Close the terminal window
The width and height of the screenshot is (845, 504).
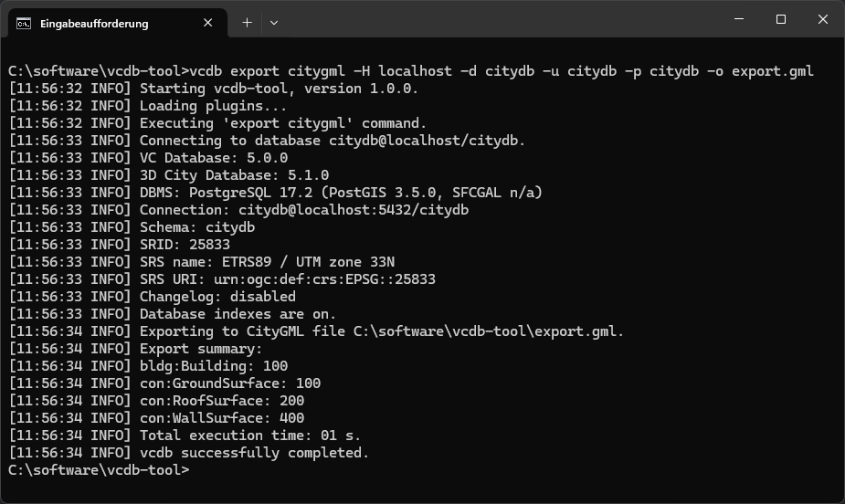click(823, 19)
